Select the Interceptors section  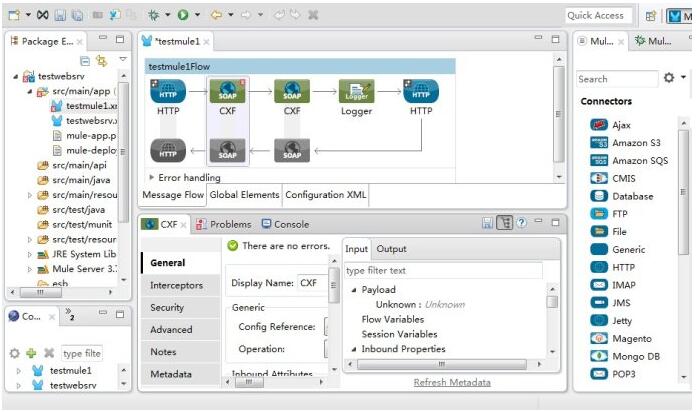[x=176, y=286]
